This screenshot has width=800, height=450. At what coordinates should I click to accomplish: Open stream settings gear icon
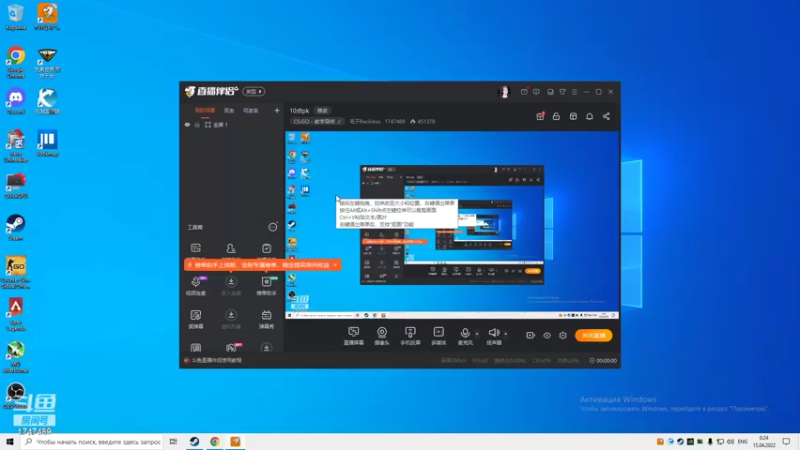(x=563, y=335)
